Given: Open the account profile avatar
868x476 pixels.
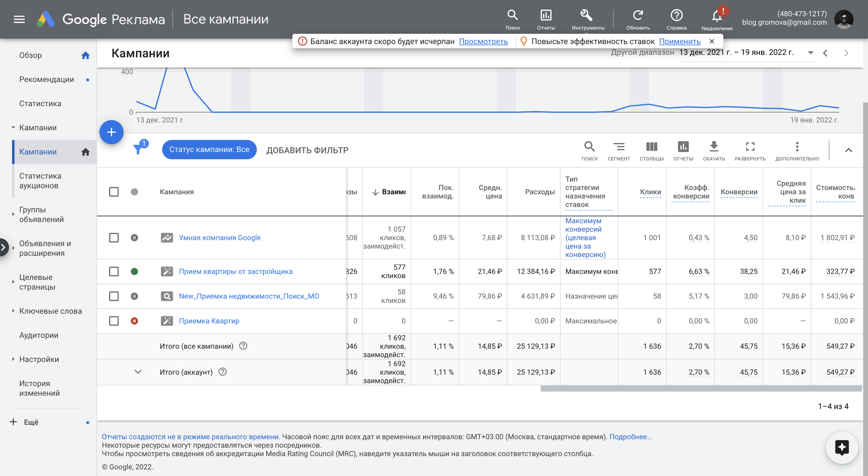Looking at the screenshot, I should 843,19.
